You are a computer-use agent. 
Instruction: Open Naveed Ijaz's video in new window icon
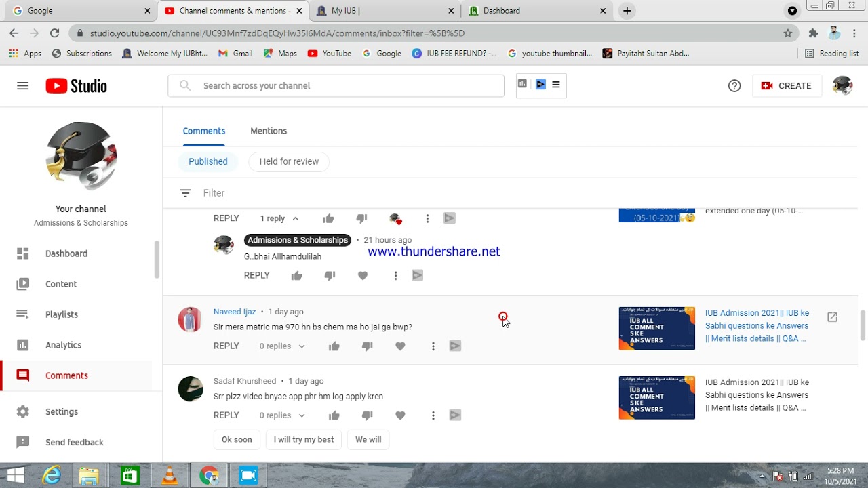click(x=832, y=317)
